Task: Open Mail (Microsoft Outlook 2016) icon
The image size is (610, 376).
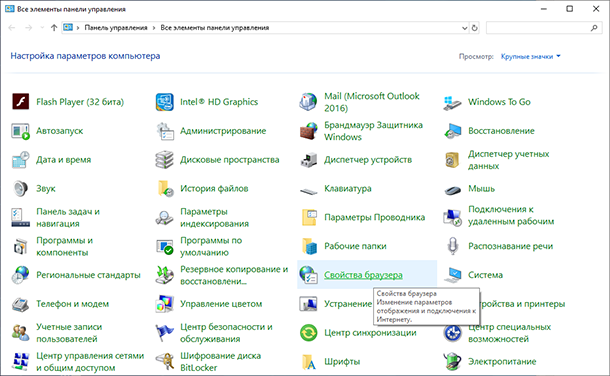Action: click(x=309, y=102)
